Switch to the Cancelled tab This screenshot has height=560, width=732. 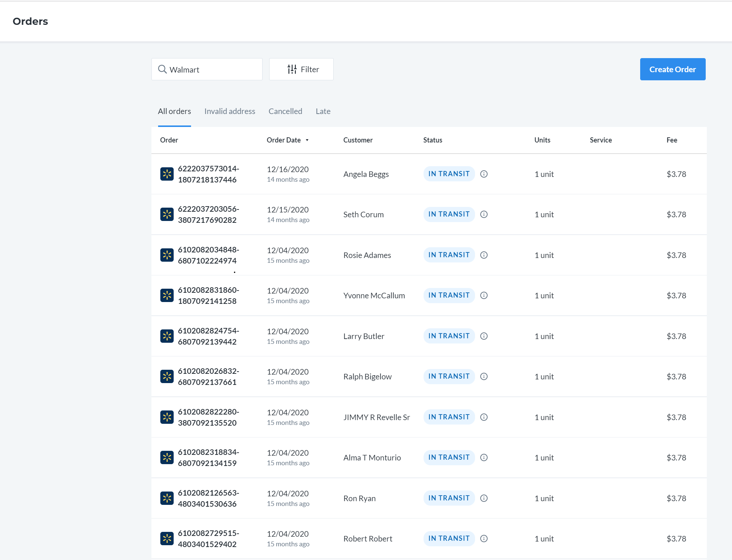(x=285, y=111)
